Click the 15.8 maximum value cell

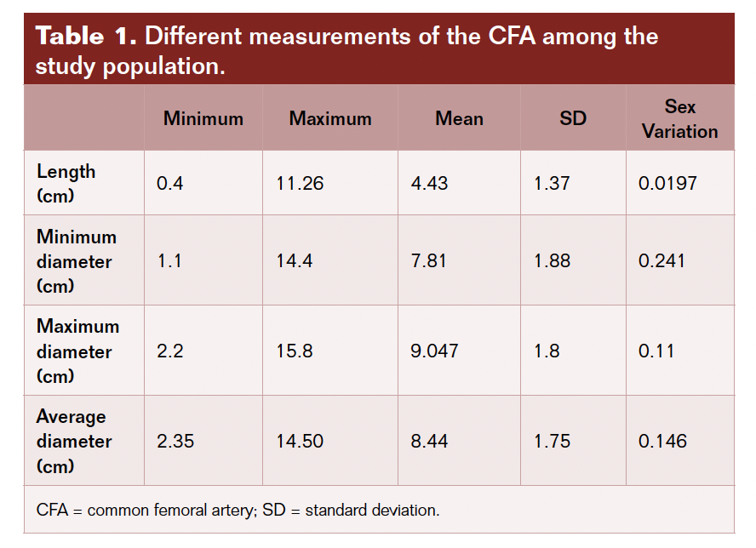[x=294, y=351]
